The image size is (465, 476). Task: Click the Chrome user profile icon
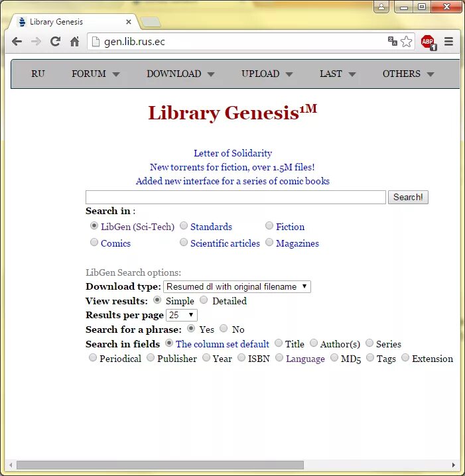click(x=381, y=7)
